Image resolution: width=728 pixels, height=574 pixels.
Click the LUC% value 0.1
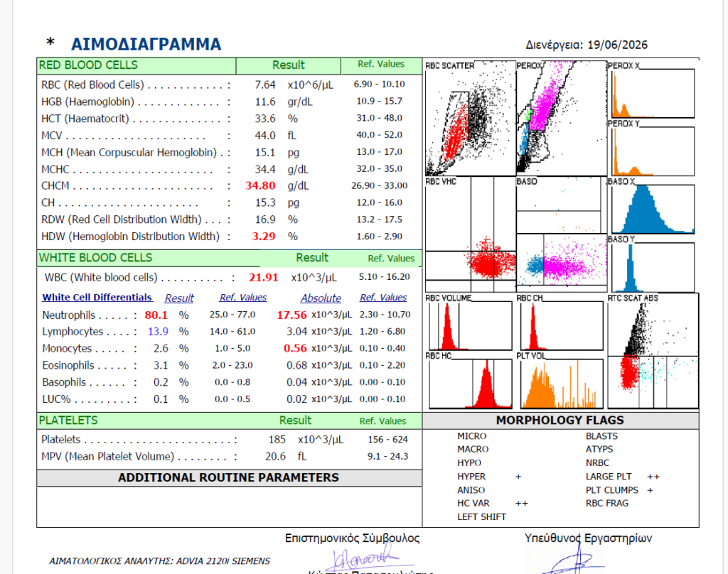click(x=161, y=399)
